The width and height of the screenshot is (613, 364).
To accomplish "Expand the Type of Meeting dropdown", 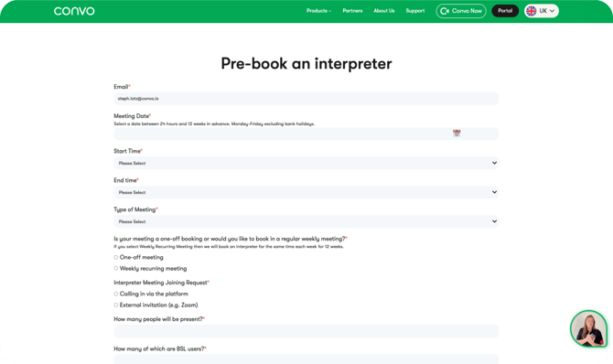I will 306,221.
